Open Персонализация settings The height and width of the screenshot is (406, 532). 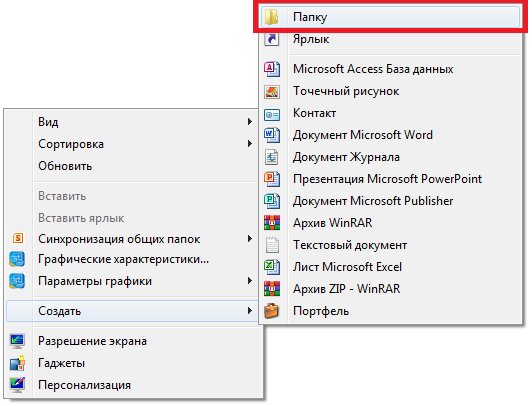(133, 385)
